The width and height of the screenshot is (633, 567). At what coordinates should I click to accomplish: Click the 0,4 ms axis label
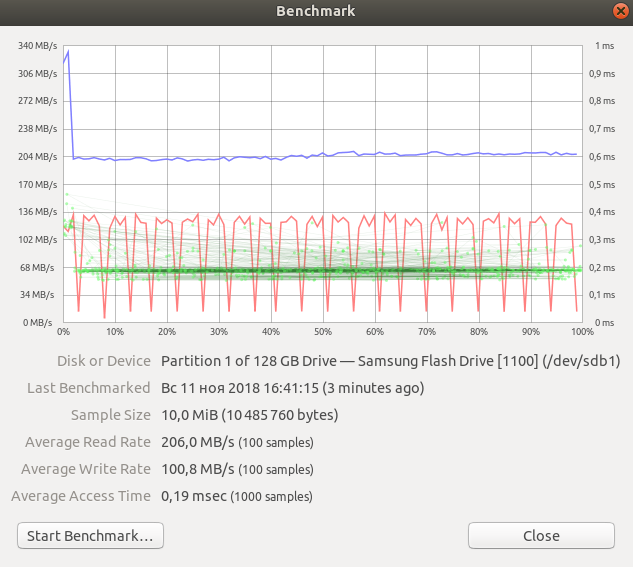pyautogui.click(x=602, y=211)
